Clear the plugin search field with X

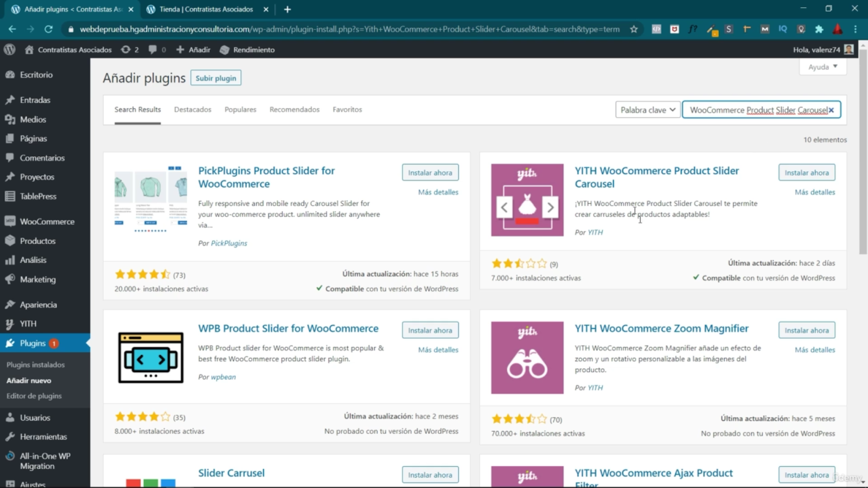pyautogui.click(x=831, y=110)
